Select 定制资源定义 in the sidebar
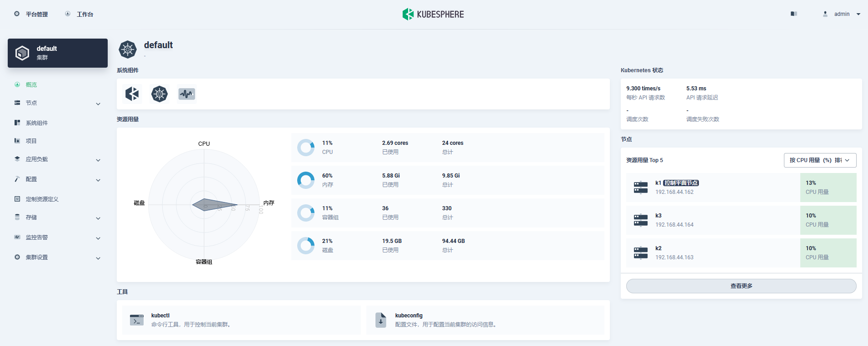868x346 pixels. click(x=42, y=199)
